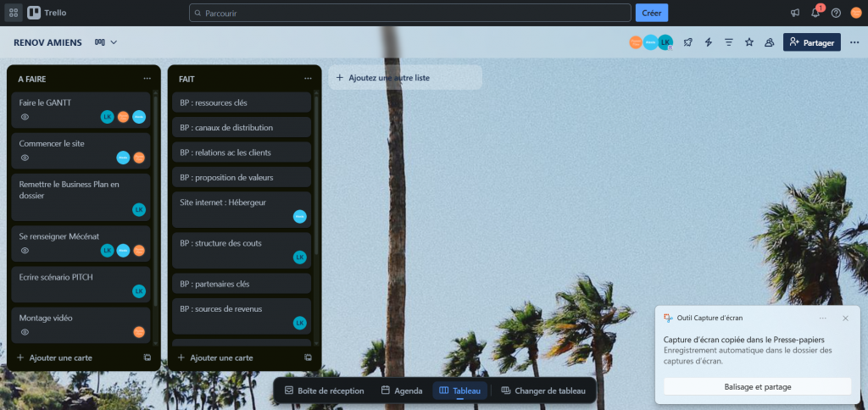Star the RENOV AMIENS board
The height and width of the screenshot is (410, 868).
749,42
